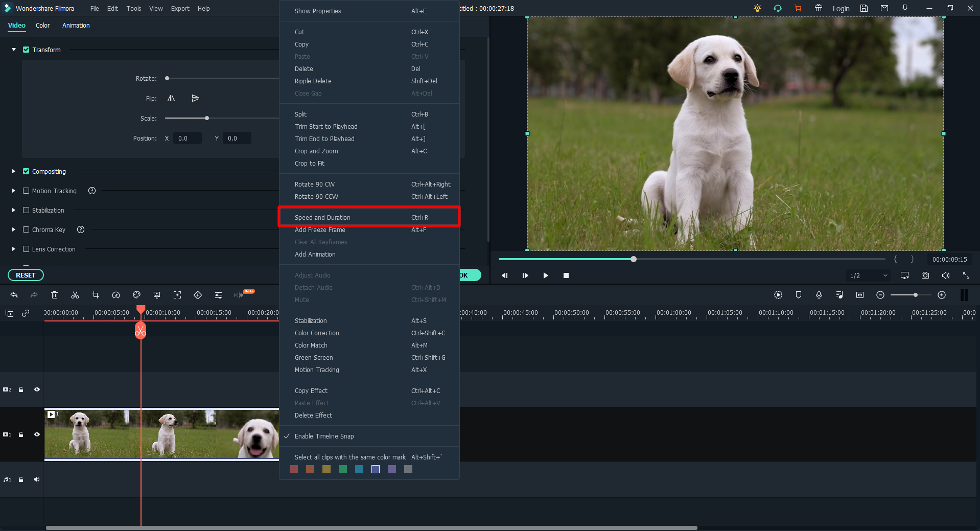Enable the Chroma Key checkbox
Viewport: 980px width, 531px height.
(x=26, y=229)
